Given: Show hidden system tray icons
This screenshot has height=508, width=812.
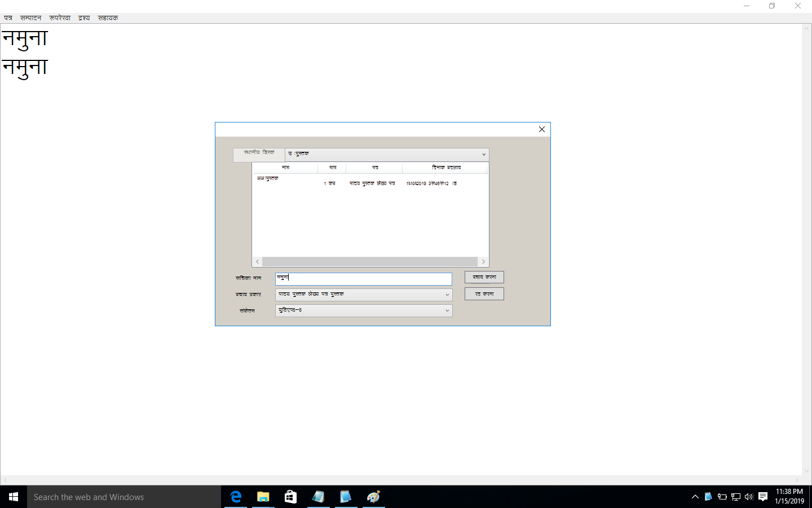Looking at the screenshot, I should [695, 497].
